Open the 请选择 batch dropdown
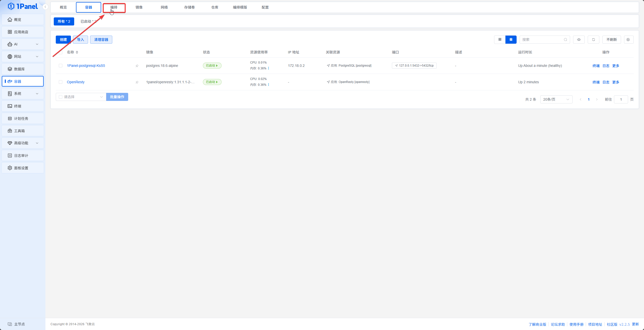The width and height of the screenshot is (644, 330). click(81, 97)
